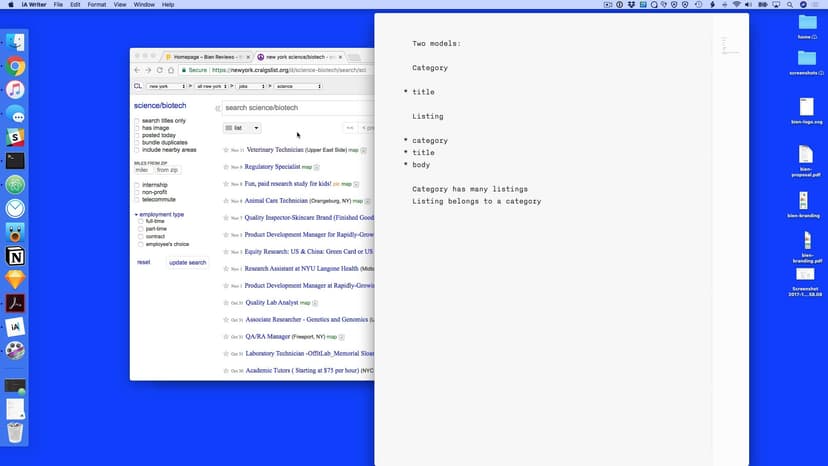The height and width of the screenshot is (466, 828).
Task: Click the 'update search' button
Action: click(x=187, y=262)
